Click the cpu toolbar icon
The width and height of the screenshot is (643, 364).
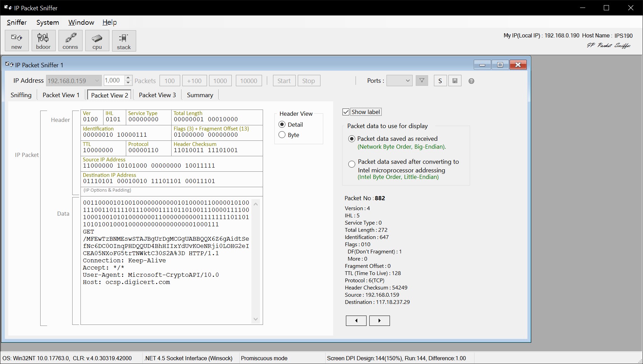click(x=97, y=41)
